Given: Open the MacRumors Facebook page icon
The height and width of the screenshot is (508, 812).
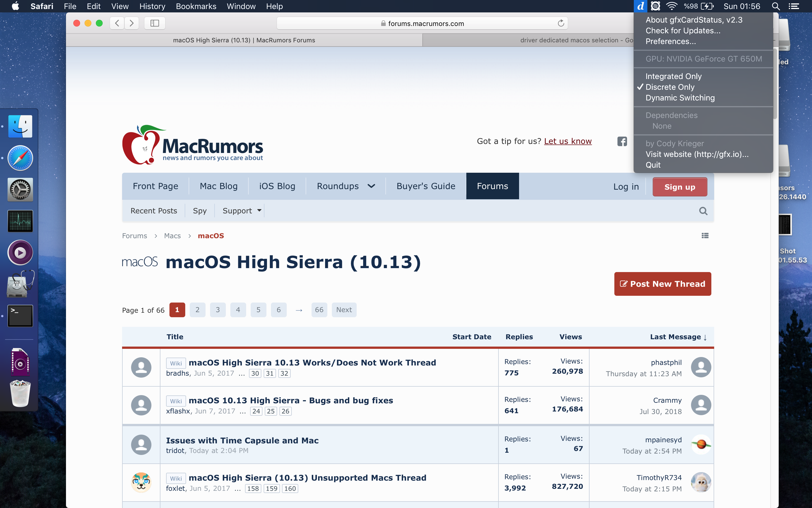Looking at the screenshot, I should click(x=622, y=141).
